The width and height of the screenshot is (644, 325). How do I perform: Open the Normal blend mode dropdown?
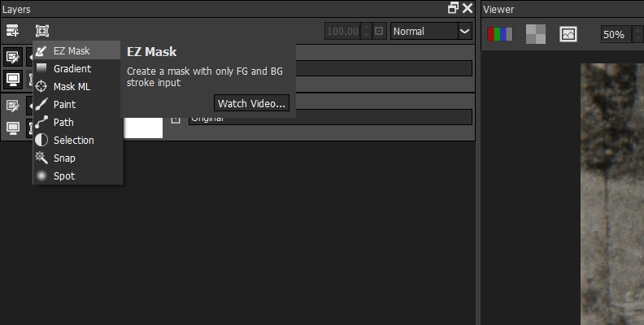431,32
